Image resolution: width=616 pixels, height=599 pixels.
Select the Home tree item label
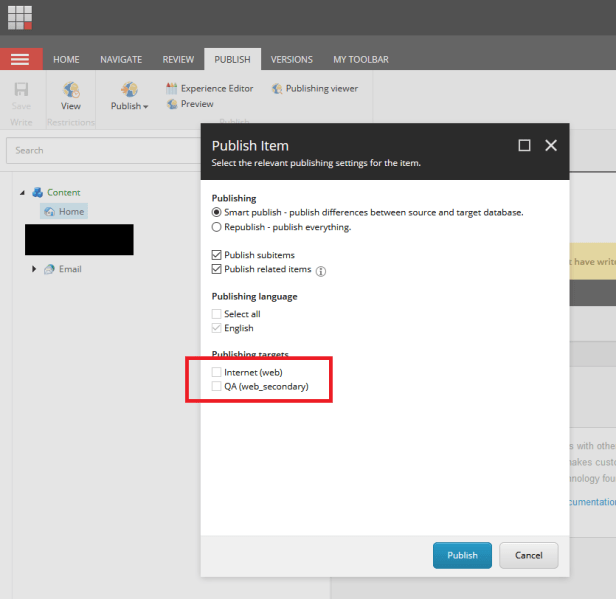[72, 212]
